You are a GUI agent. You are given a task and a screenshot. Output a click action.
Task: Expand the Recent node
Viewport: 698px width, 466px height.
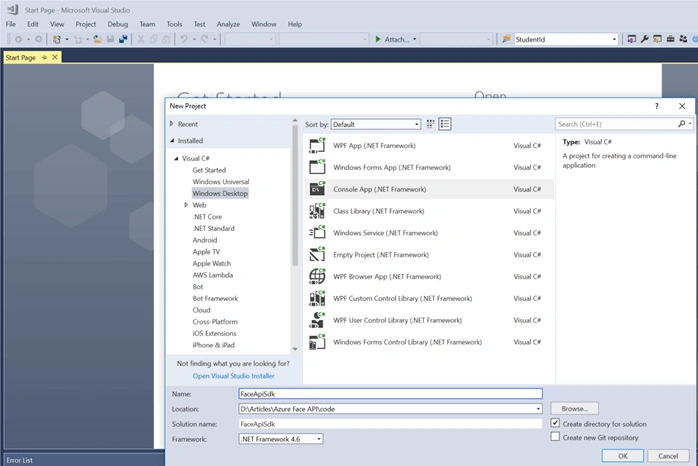(x=172, y=124)
